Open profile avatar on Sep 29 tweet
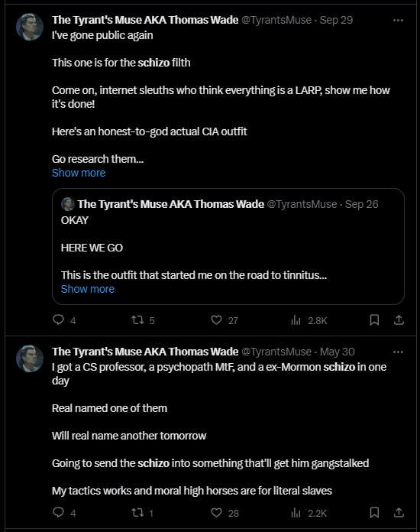The height and width of the screenshot is (532, 420). 30,27
